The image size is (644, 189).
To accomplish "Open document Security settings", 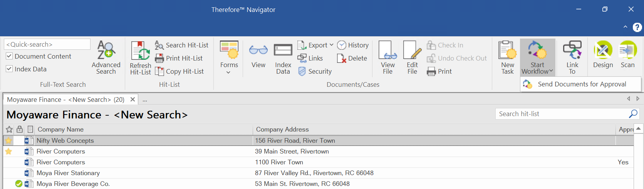I will pyautogui.click(x=315, y=71).
